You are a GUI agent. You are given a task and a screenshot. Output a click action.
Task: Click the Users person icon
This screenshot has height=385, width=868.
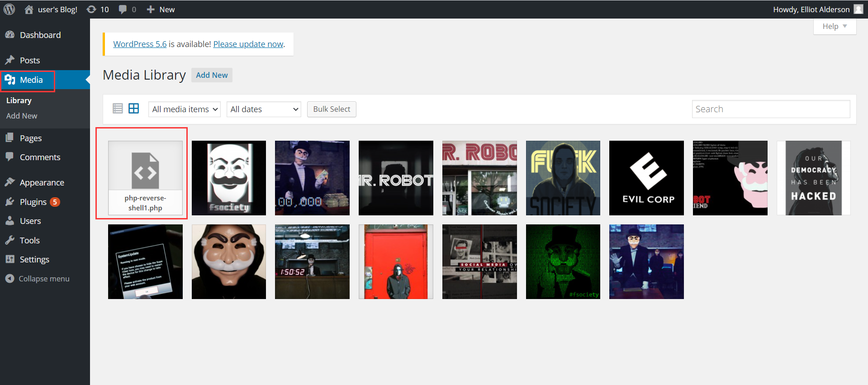click(10, 221)
